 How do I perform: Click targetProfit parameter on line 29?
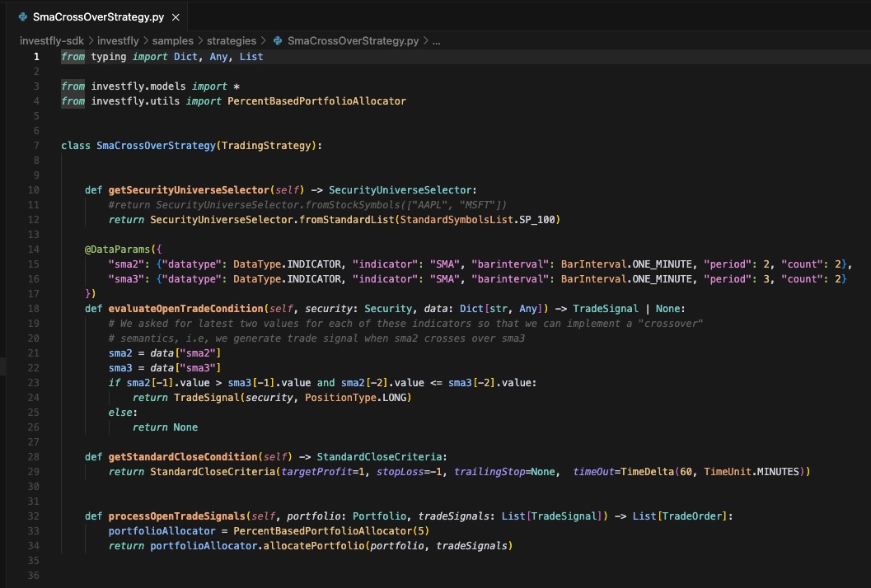(316, 471)
